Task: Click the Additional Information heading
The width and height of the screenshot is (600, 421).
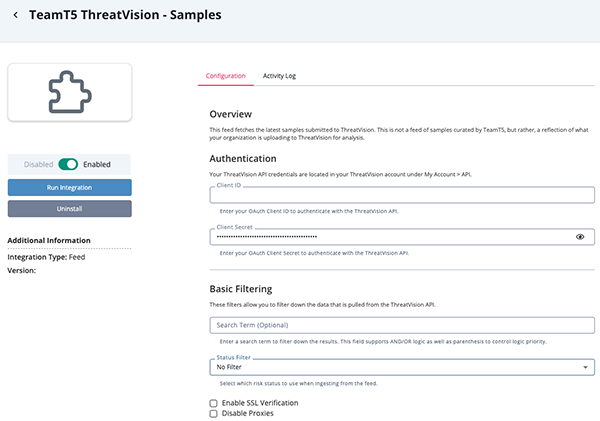Action: coord(49,240)
